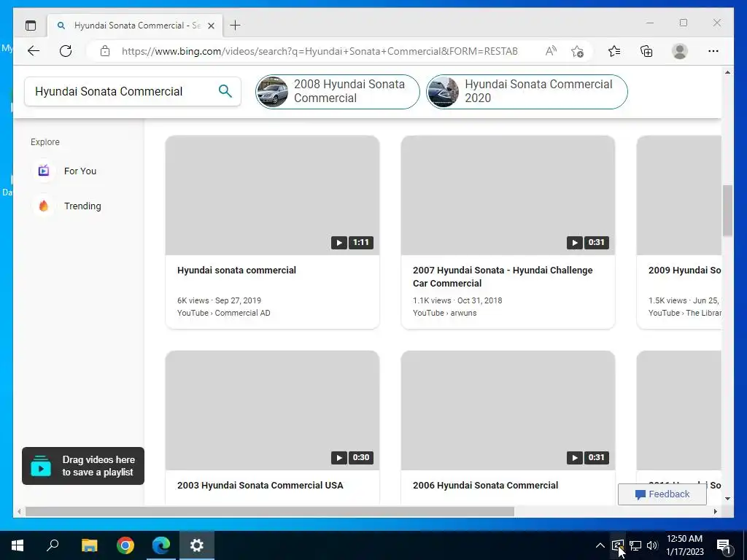Go back with the browser back arrow

coord(34,51)
